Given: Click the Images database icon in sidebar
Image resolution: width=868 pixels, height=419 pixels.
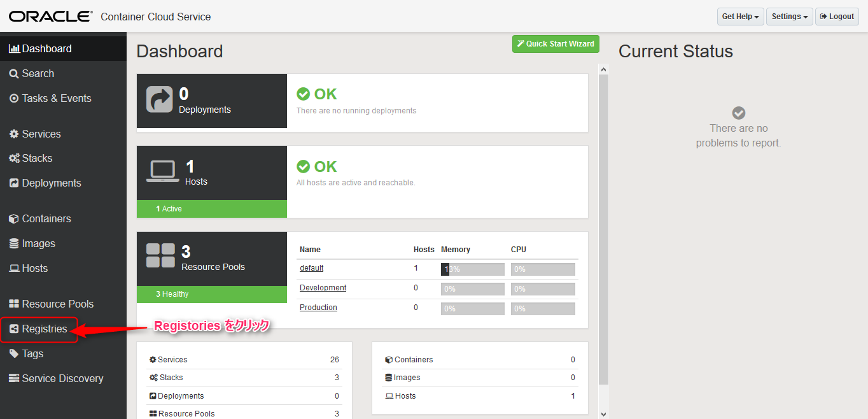Looking at the screenshot, I should coord(14,244).
